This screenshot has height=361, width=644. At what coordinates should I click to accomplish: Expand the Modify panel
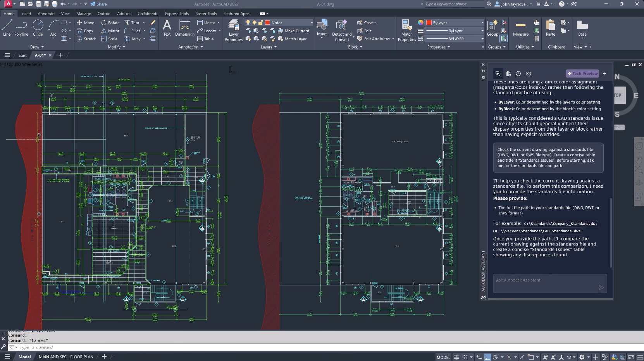(x=116, y=47)
